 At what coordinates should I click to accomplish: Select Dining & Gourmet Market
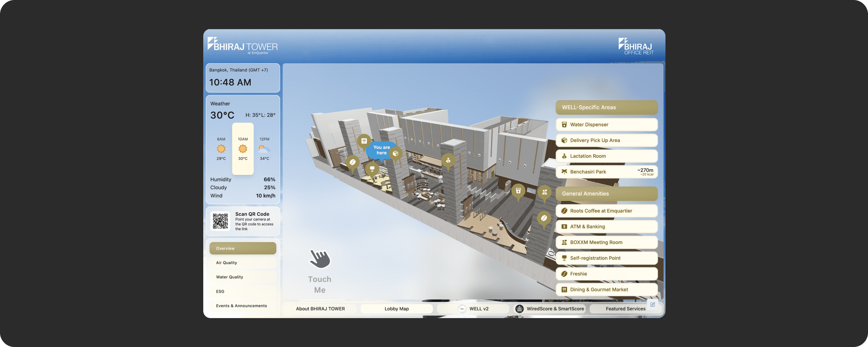[x=607, y=290]
